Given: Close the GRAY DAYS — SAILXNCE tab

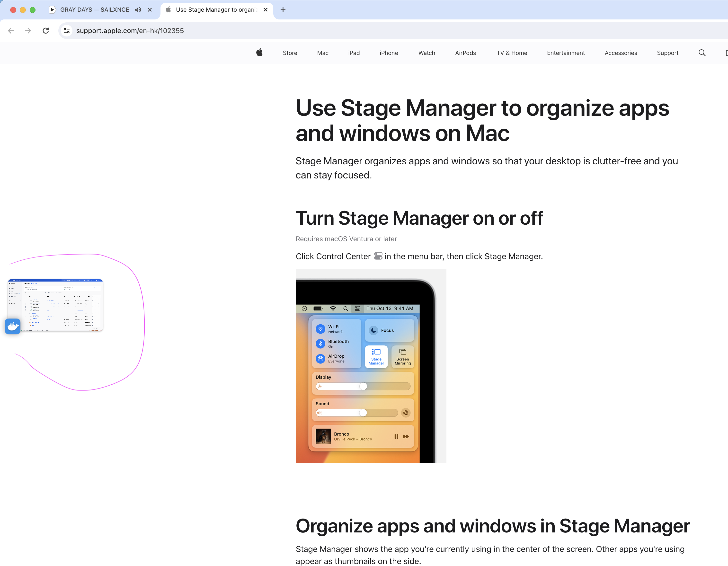Looking at the screenshot, I should coord(150,10).
